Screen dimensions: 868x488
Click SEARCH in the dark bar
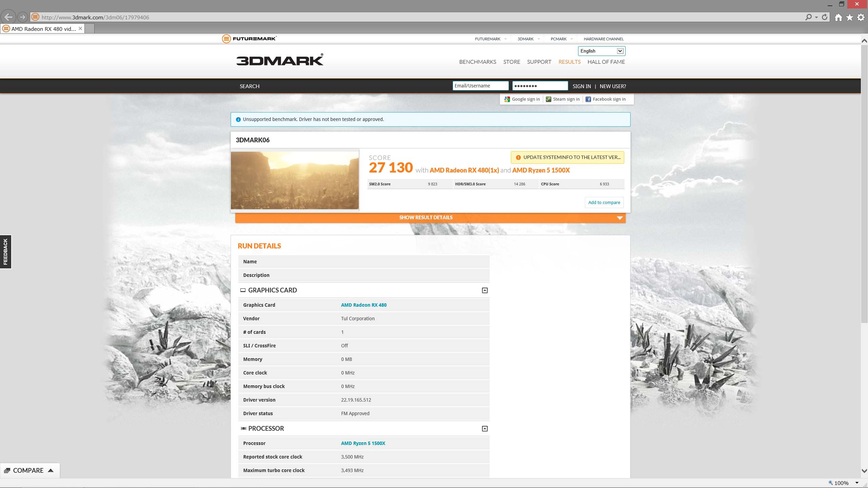250,86
